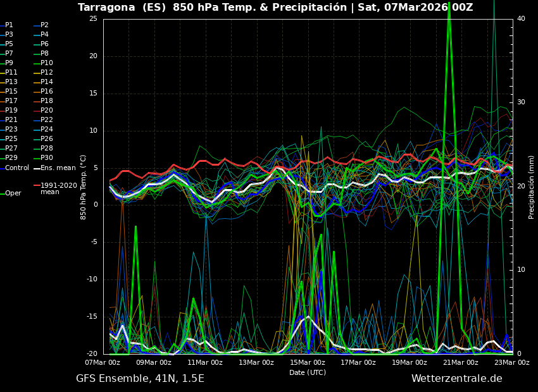Select the 17Mar 00z axis label
This screenshot has width=538, height=392.
[359, 362]
